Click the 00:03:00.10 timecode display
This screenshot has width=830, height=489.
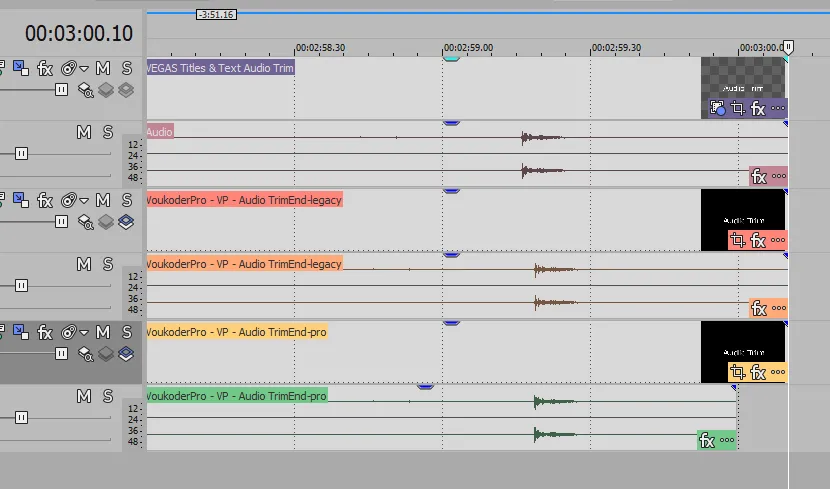(79, 33)
